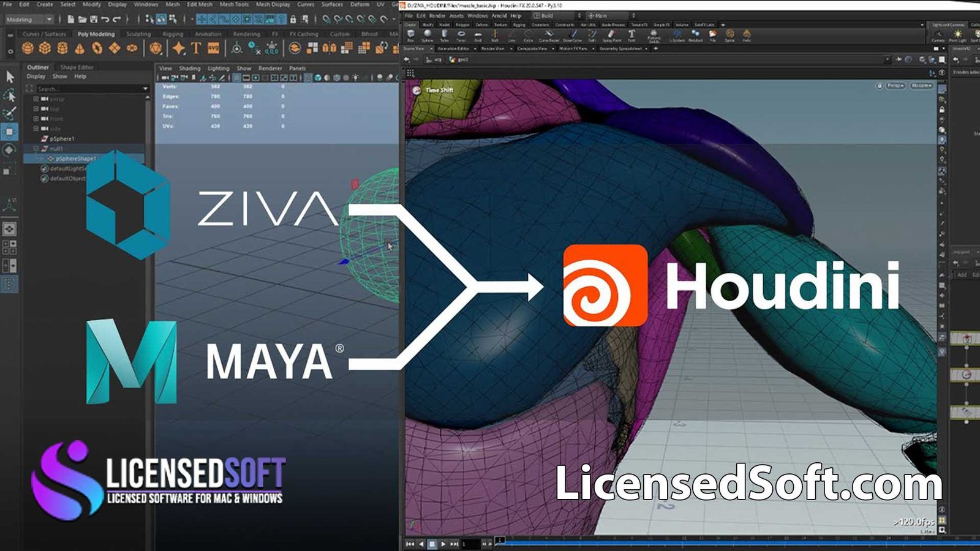Image resolution: width=980 pixels, height=551 pixels.
Task: Click the polygon cube shelf icon
Action: [x=45, y=48]
